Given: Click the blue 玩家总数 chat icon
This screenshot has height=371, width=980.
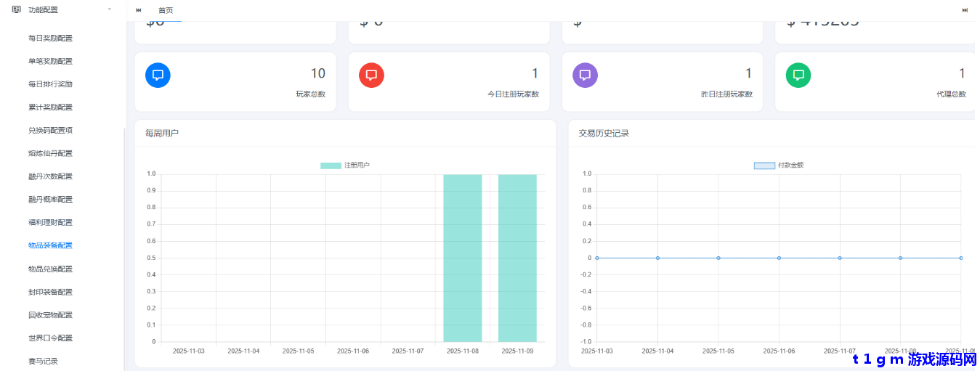Looking at the screenshot, I should point(158,75).
